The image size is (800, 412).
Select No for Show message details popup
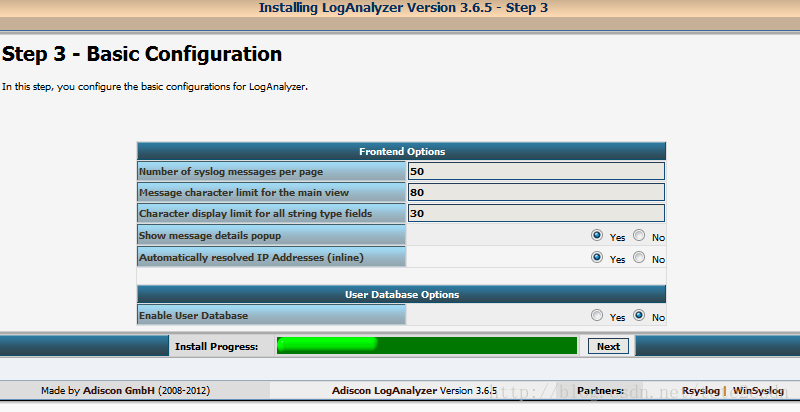(x=639, y=236)
